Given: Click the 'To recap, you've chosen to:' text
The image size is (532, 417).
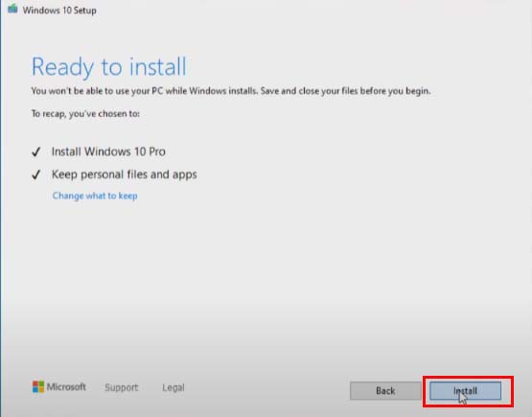Looking at the screenshot, I should [x=85, y=114].
